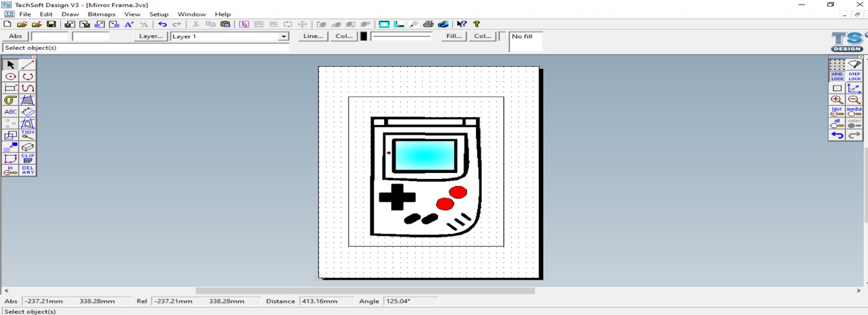Zoom to last view
Image resolution: width=868 pixels, height=315 pixels.
[837, 112]
